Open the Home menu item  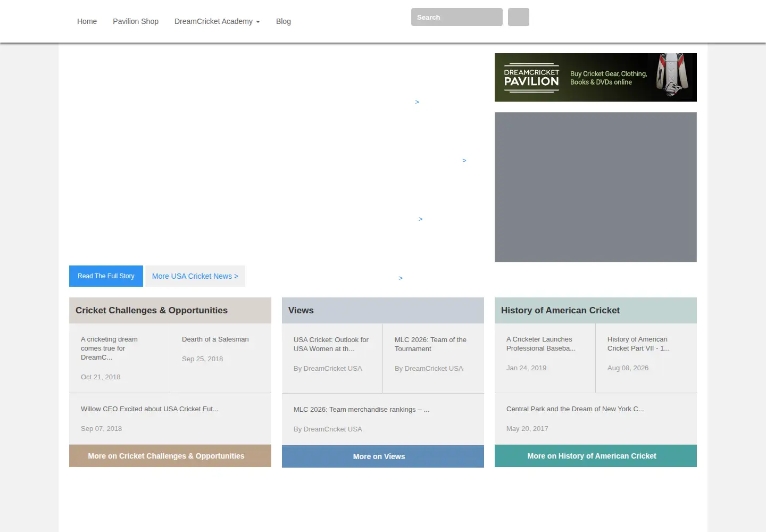[87, 21]
